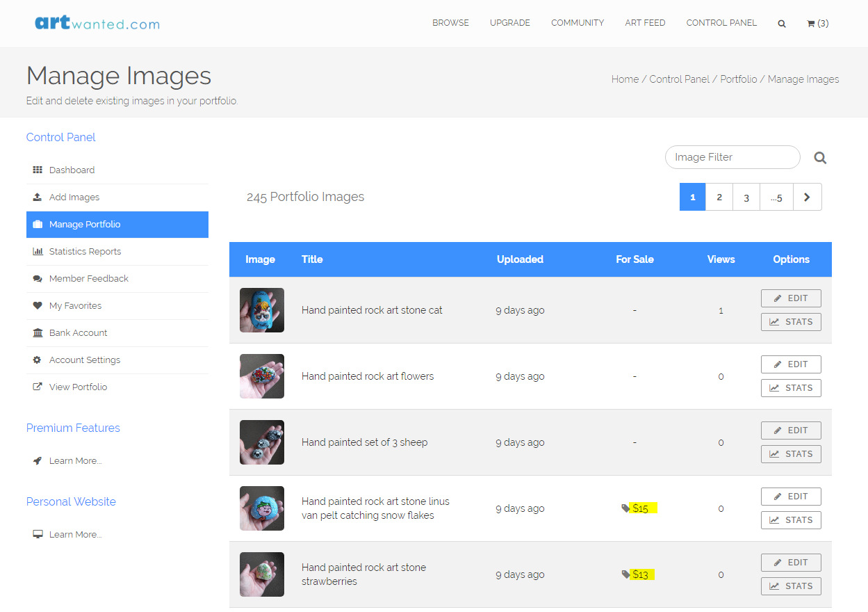Select Add Images in the sidebar
Screen dimensions: 868x612
74,198
